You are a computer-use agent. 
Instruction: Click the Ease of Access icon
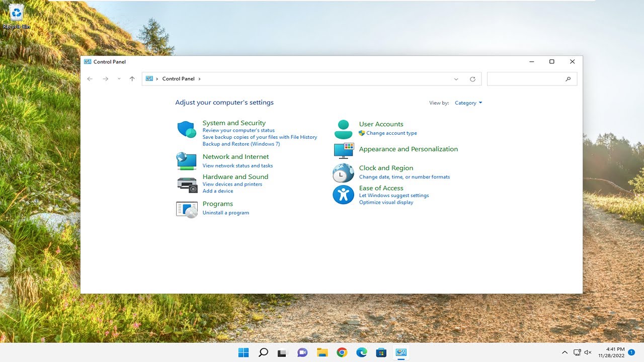click(343, 195)
